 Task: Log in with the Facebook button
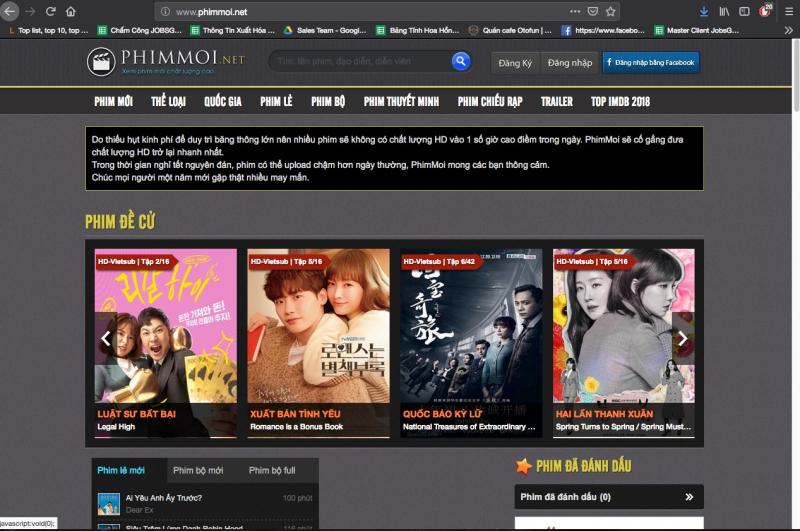click(x=650, y=63)
